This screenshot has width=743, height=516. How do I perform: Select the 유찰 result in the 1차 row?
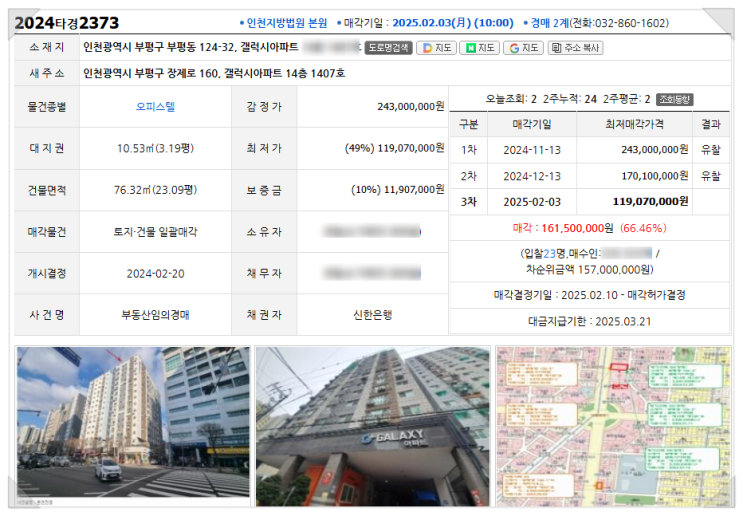[710, 150]
